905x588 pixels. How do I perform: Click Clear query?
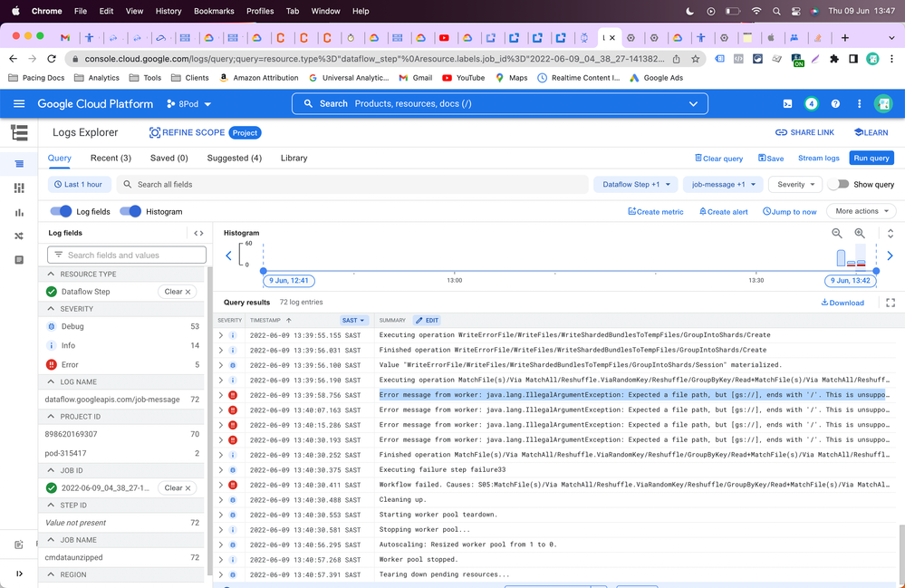pyautogui.click(x=718, y=159)
